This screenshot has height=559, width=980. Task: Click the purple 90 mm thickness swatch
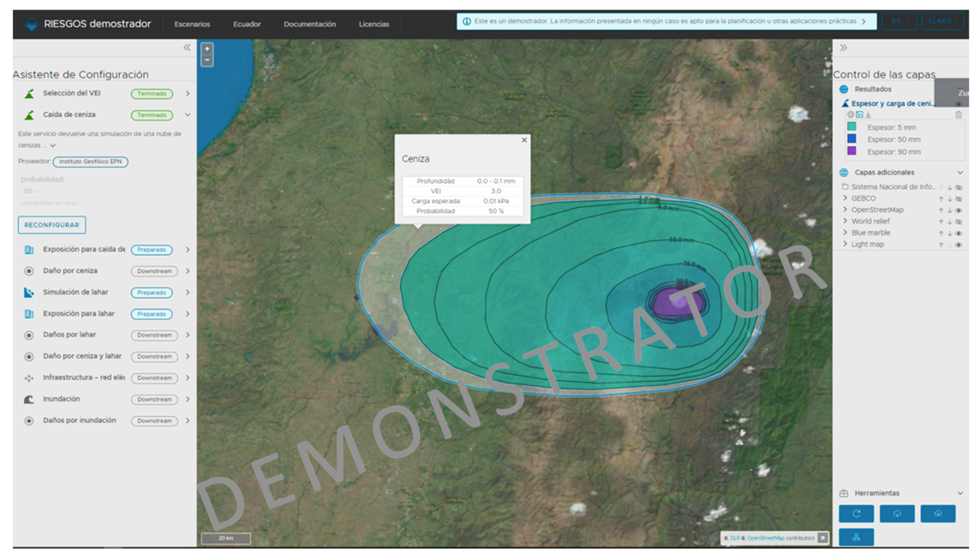tap(852, 151)
